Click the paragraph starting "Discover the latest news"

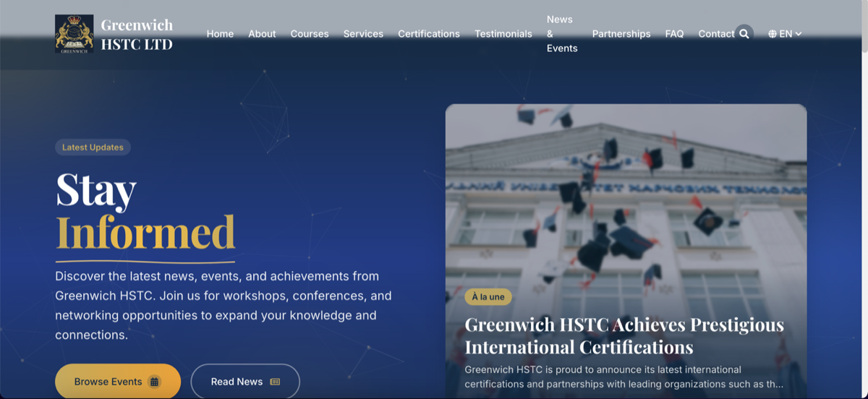(x=224, y=306)
